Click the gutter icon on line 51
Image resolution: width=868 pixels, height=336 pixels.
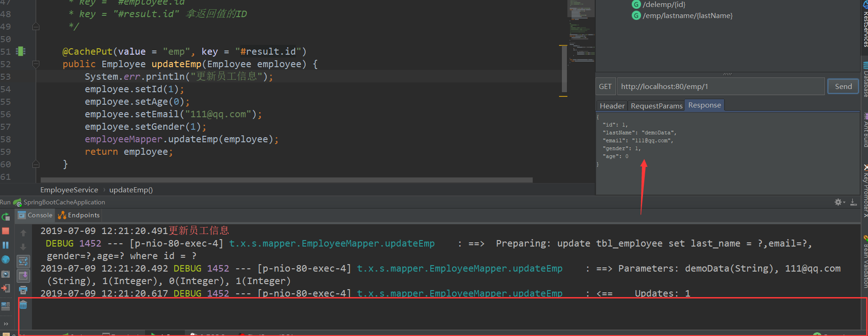point(20,51)
